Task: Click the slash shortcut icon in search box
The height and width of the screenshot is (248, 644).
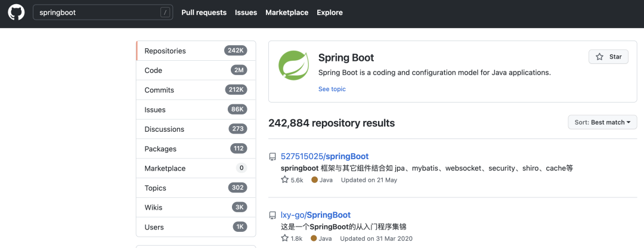Action: coord(165,13)
